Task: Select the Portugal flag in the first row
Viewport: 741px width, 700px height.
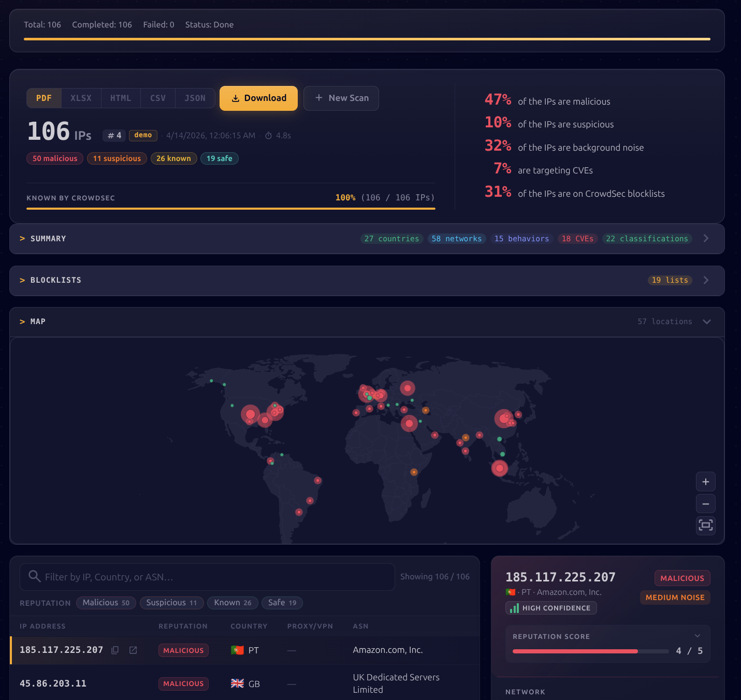Action: pyautogui.click(x=237, y=650)
